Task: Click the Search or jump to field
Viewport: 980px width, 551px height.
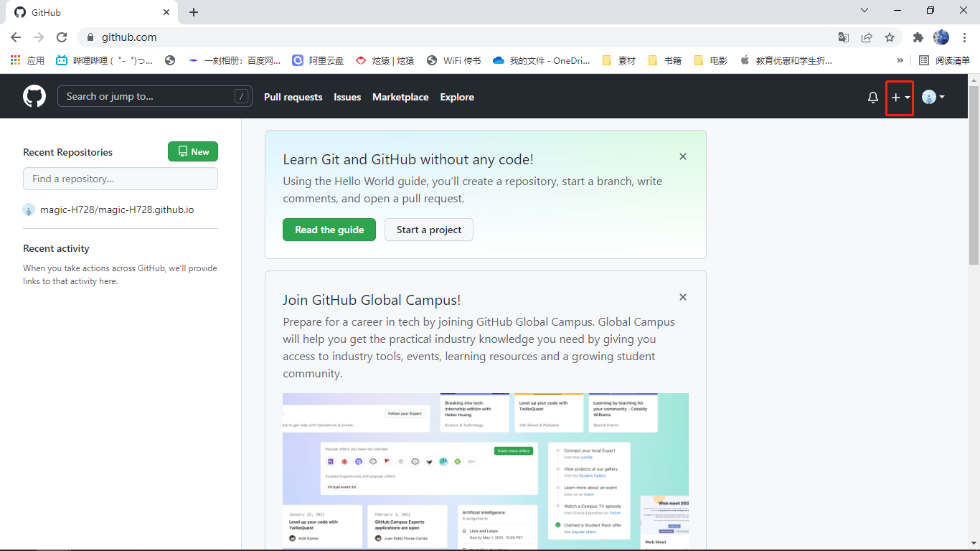Action: [155, 96]
